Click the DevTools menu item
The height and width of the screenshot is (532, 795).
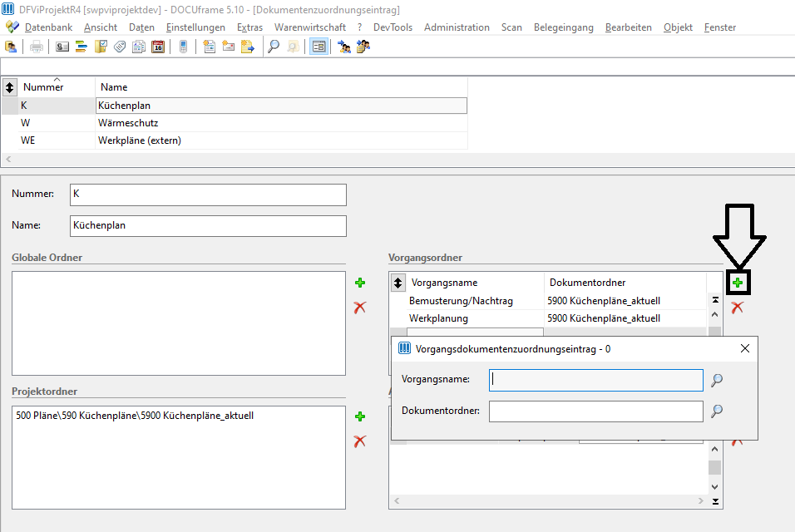point(393,27)
